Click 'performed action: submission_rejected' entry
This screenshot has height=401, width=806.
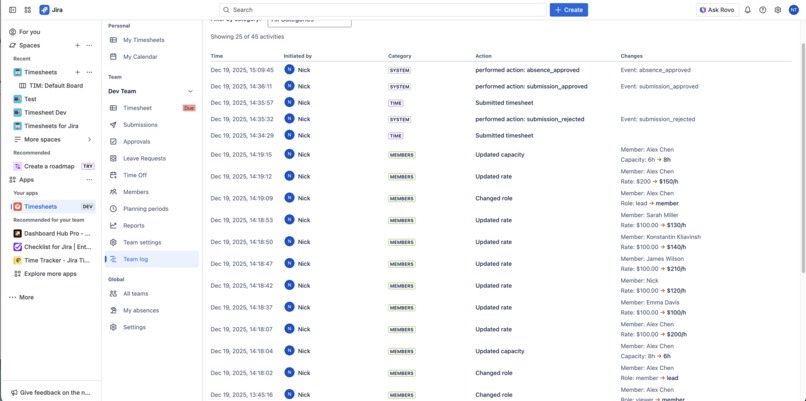point(531,119)
